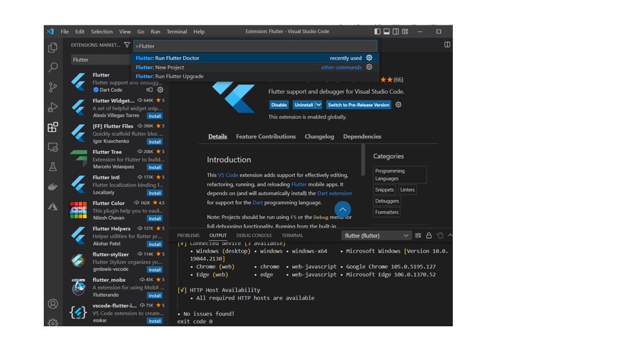Open the Edit menu
This screenshot has width=644, height=362.
[80, 31]
